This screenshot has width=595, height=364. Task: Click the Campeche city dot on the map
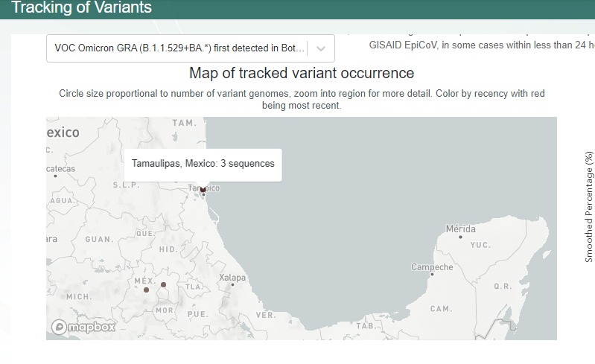[432, 275]
